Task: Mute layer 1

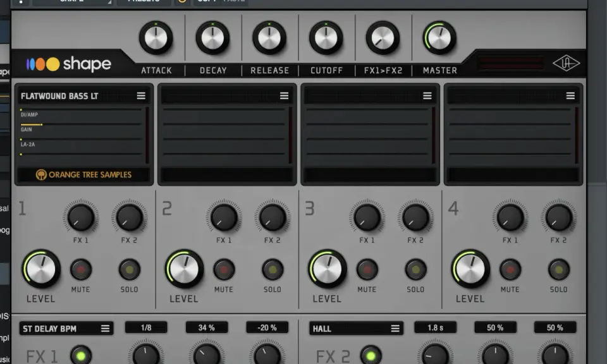Action: tap(81, 270)
